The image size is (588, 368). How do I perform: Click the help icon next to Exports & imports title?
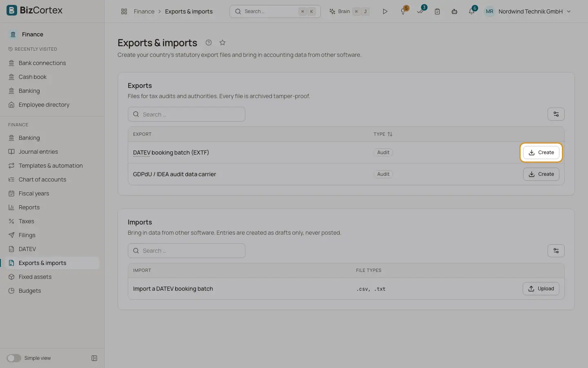(209, 43)
